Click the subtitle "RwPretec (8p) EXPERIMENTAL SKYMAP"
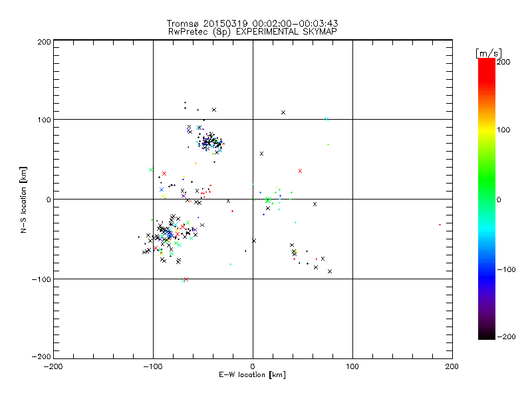 point(253,32)
